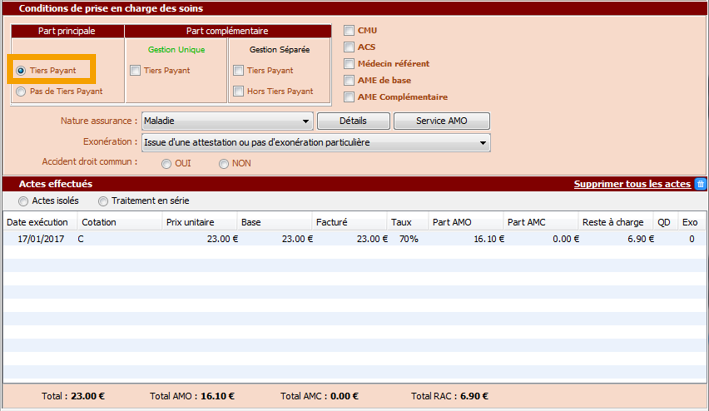The image size is (709, 411).
Task: Check AME Complémentaire option
Action: (x=349, y=97)
